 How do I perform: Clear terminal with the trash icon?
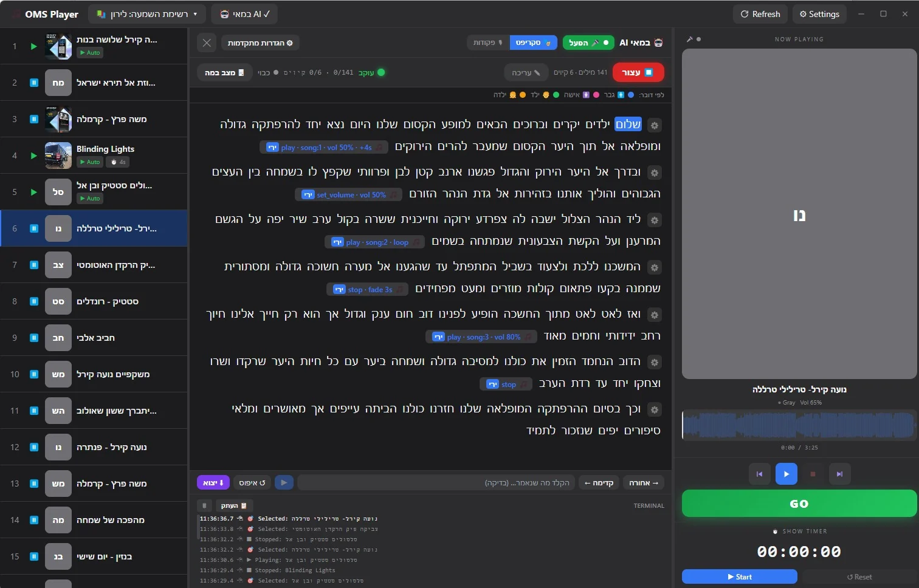pos(204,505)
